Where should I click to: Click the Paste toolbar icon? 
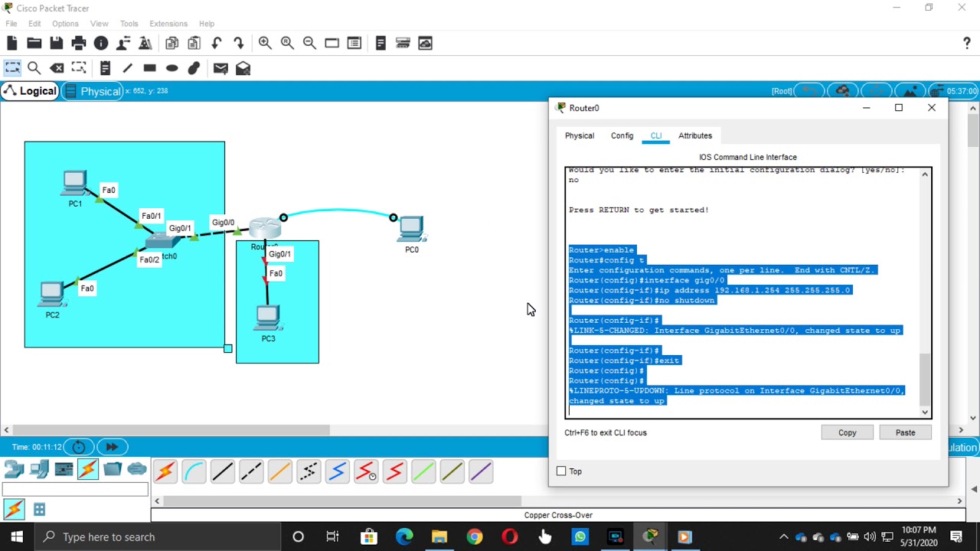(x=194, y=44)
